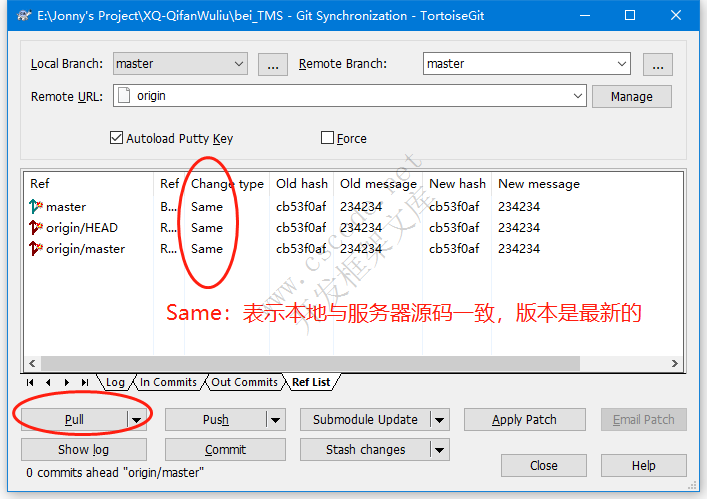The width and height of the screenshot is (707, 499).
Task: Enable the Force checkbox
Action: pyautogui.click(x=327, y=137)
